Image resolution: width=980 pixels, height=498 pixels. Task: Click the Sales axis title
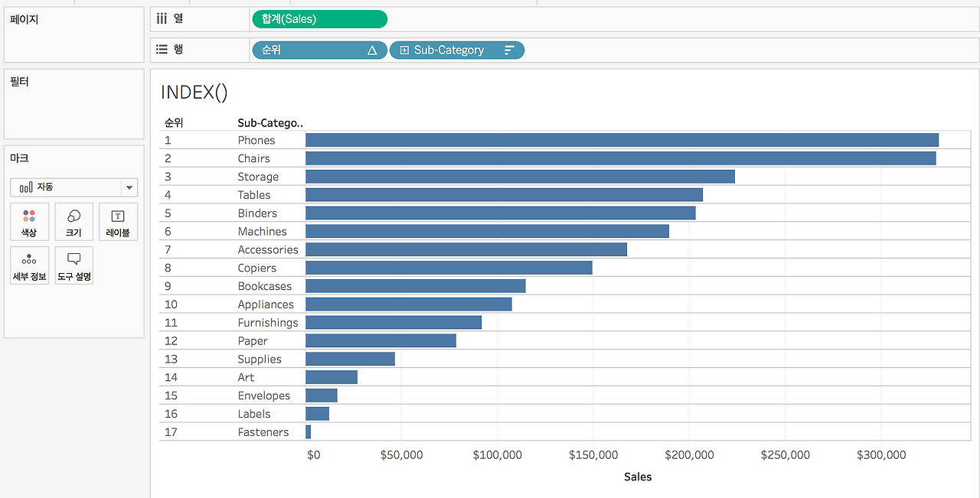(638, 477)
